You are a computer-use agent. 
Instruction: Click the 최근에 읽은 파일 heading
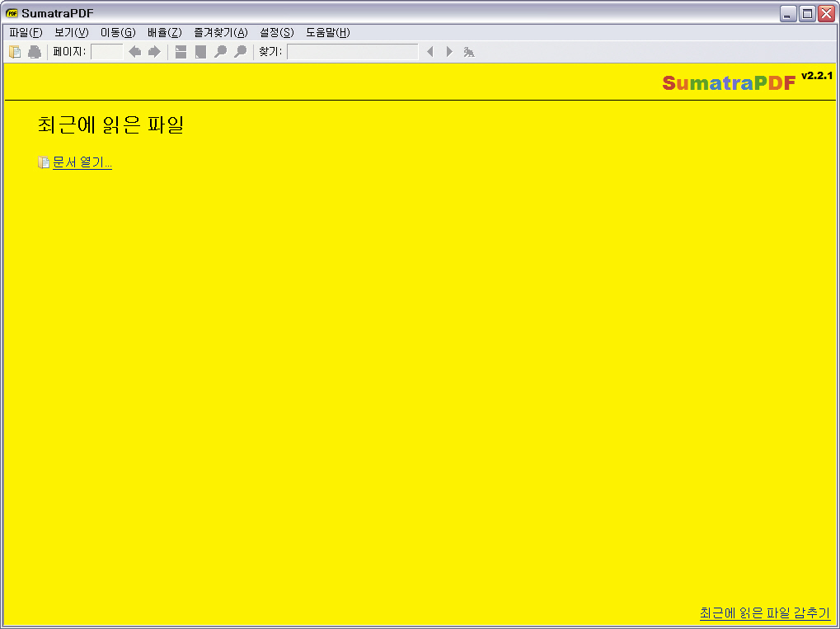[111, 124]
